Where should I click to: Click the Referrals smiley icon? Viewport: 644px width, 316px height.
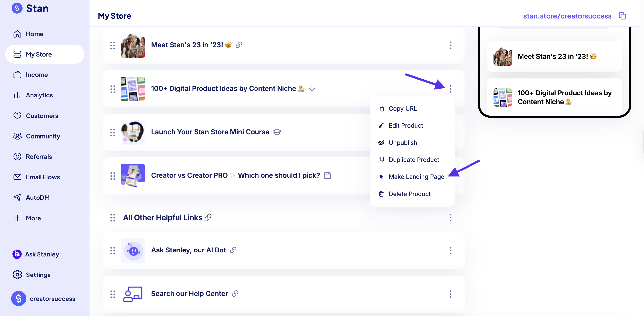[x=17, y=157]
